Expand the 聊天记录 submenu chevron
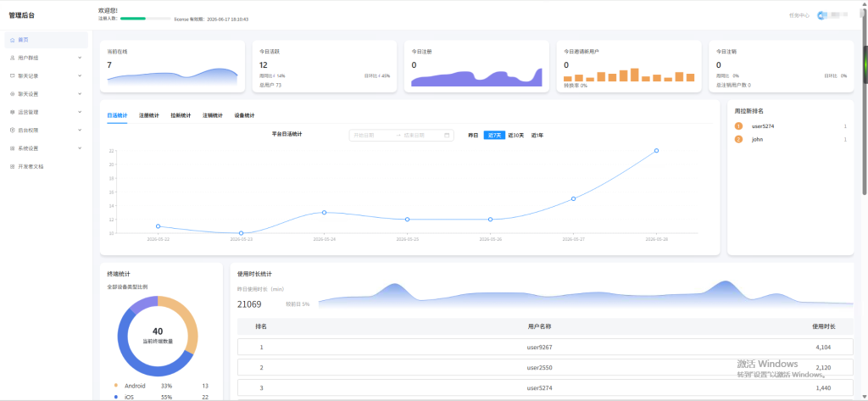The image size is (868, 401). [80, 76]
